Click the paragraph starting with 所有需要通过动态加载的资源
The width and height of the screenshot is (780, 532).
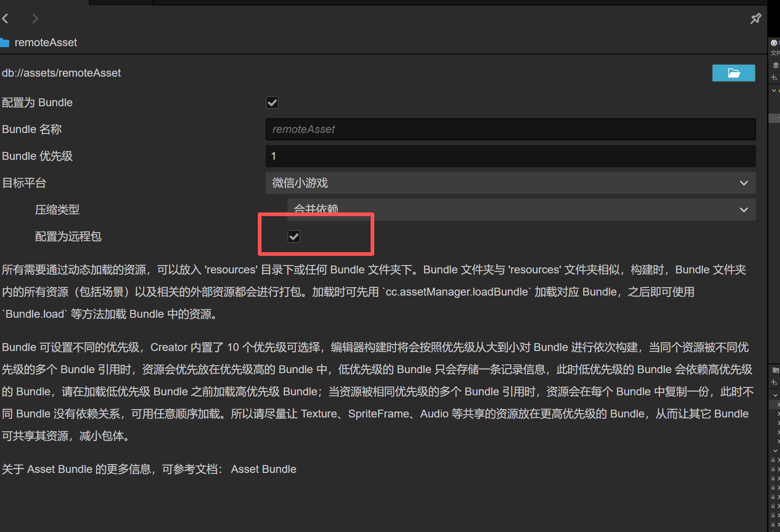pos(374,292)
